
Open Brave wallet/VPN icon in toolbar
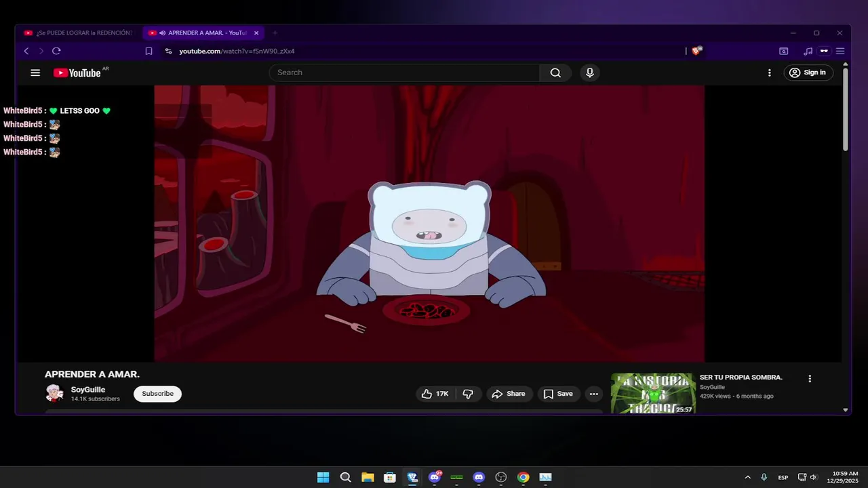pyautogui.click(x=824, y=51)
